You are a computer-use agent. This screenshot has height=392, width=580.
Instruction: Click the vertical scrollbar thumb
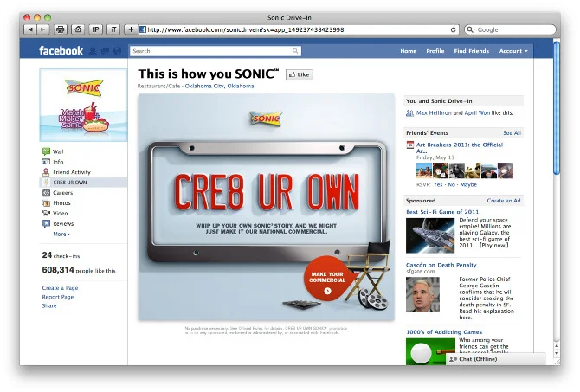[x=557, y=107]
